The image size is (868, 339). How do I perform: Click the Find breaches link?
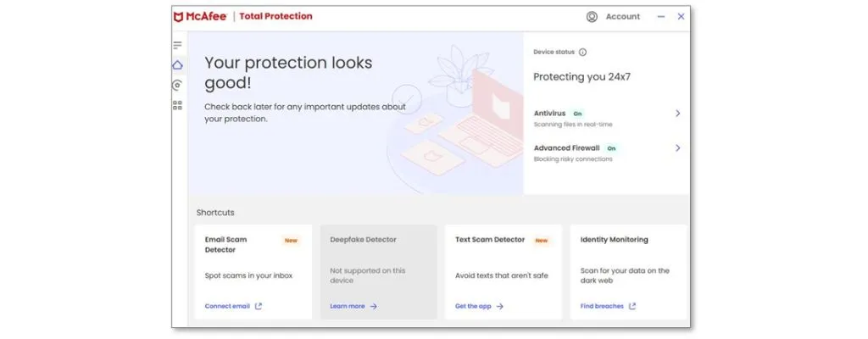pyautogui.click(x=602, y=306)
